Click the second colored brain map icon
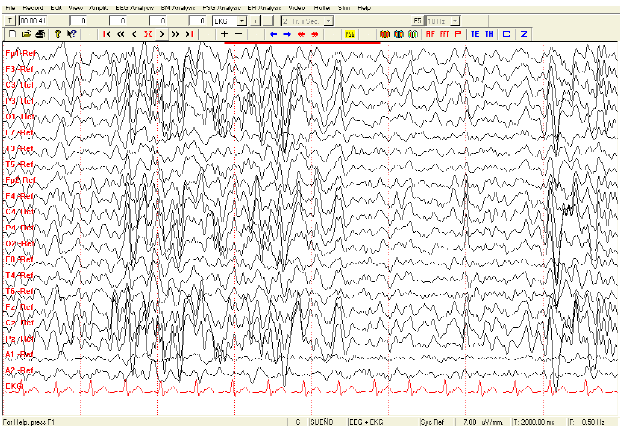Screen dimensions: 623x430 pyautogui.click(x=399, y=34)
